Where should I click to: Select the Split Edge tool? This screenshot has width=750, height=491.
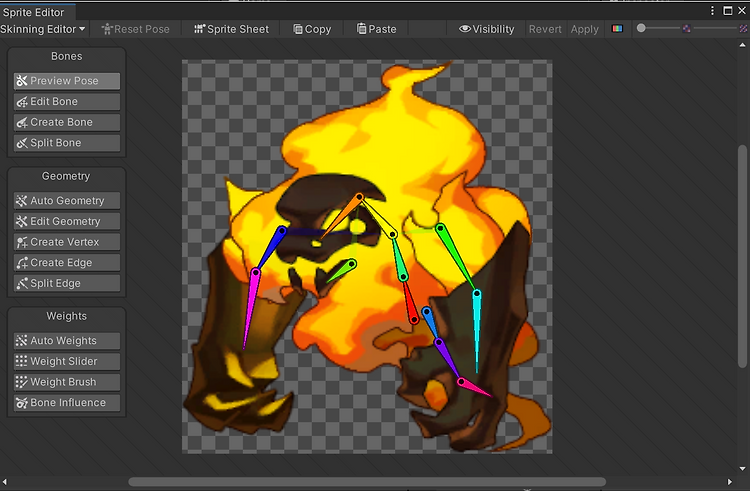pos(66,283)
